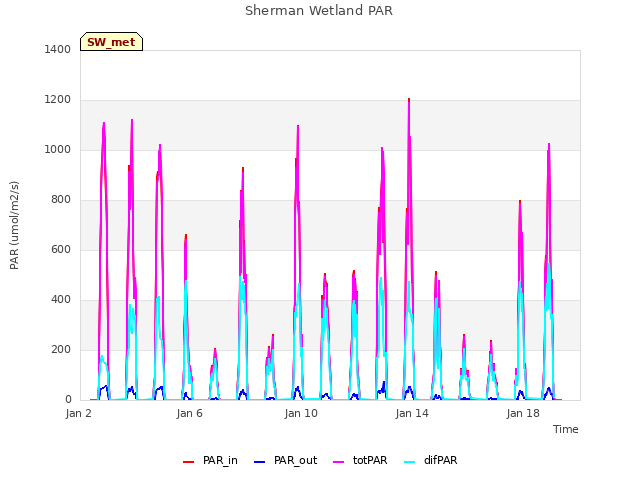The width and height of the screenshot is (640, 480).
Task: Click the 800 y-axis tick label
Action: (x=61, y=200)
